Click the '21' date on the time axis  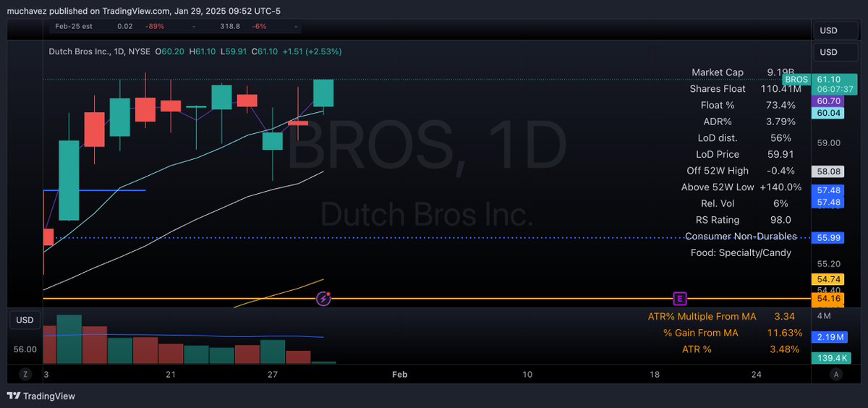(x=171, y=374)
